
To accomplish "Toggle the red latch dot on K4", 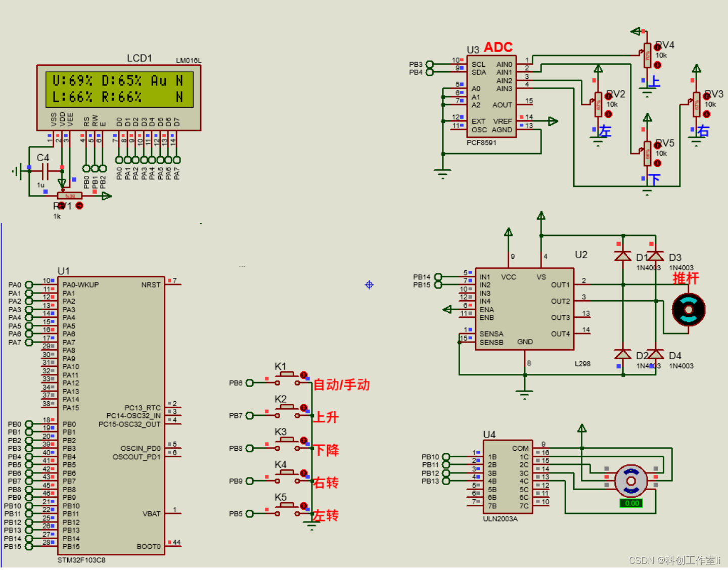I will pos(304,473).
